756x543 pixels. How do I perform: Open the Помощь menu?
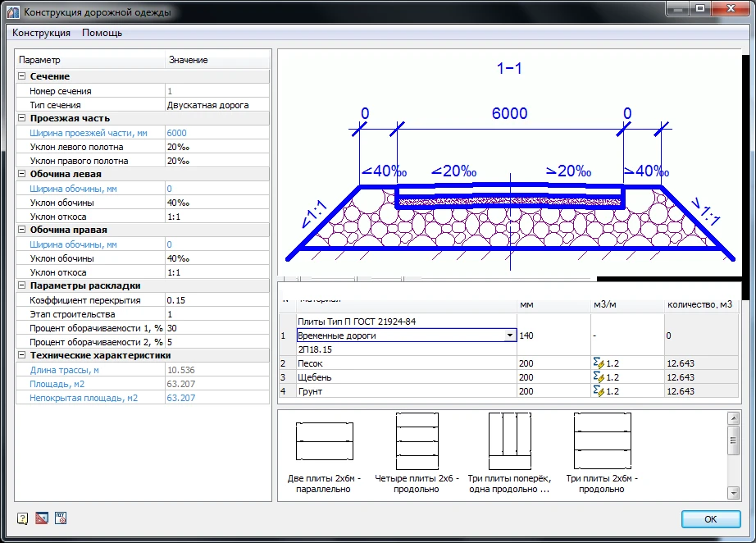(x=102, y=33)
